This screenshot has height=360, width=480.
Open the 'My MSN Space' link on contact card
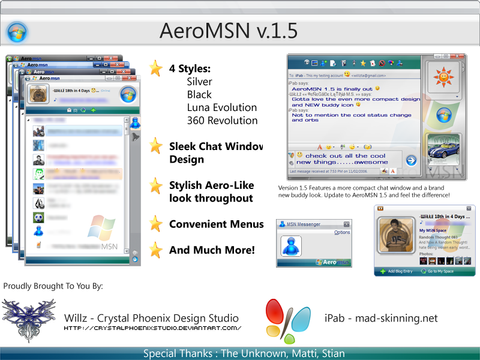coord(433,230)
